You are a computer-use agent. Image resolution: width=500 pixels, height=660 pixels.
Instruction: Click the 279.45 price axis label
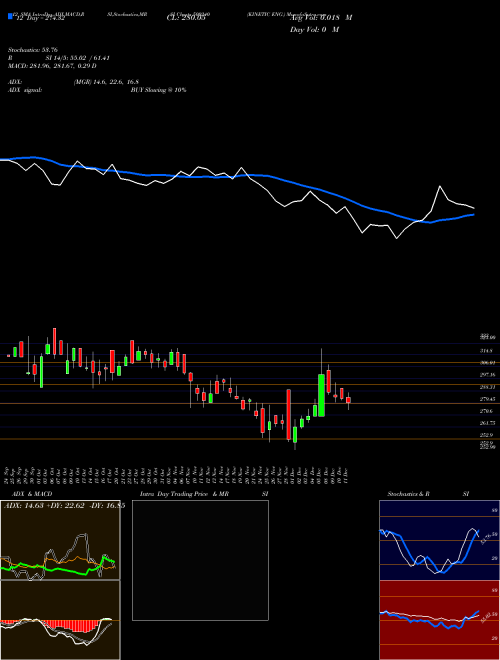click(x=487, y=399)
